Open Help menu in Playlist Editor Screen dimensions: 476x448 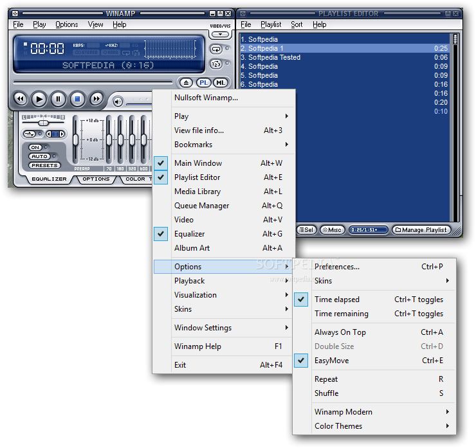[x=319, y=24]
